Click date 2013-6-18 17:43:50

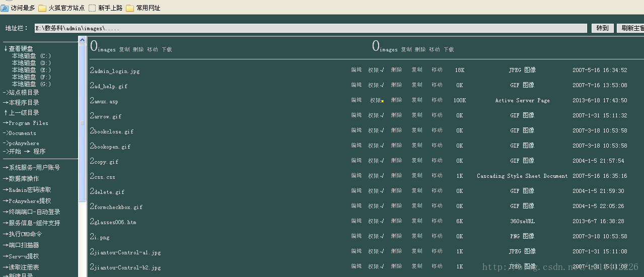pyautogui.click(x=600, y=100)
